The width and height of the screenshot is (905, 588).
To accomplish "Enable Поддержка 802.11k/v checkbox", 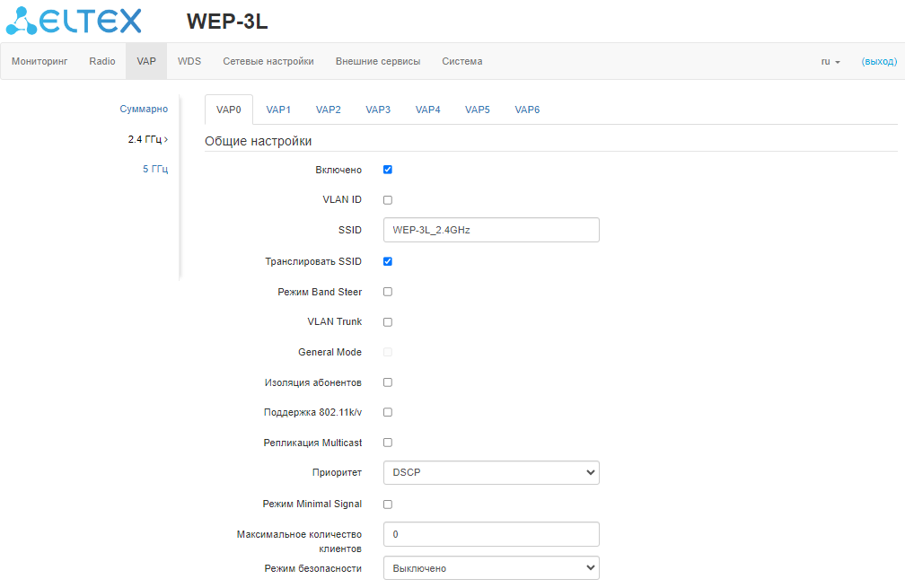I will pos(388,413).
